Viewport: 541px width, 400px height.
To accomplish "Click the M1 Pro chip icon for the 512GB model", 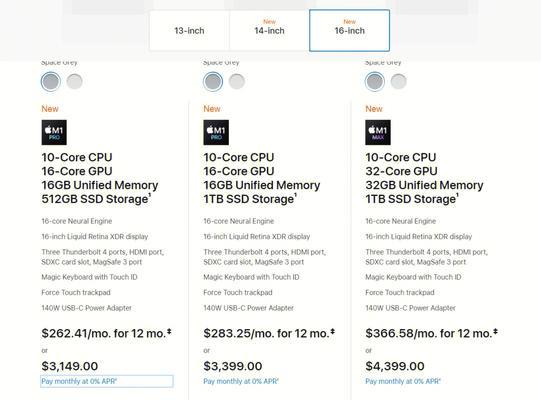I will pyautogui.click(x=54, y=133).
